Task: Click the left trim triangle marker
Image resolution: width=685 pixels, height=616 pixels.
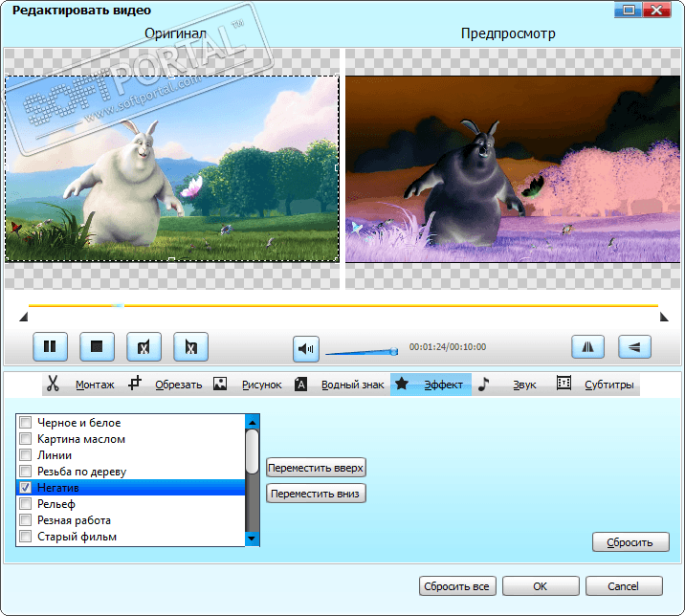Action: coord(24,317)
